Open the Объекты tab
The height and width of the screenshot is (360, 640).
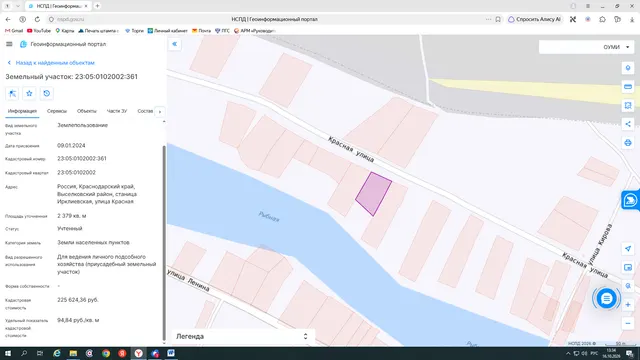[x=87, y=111]
